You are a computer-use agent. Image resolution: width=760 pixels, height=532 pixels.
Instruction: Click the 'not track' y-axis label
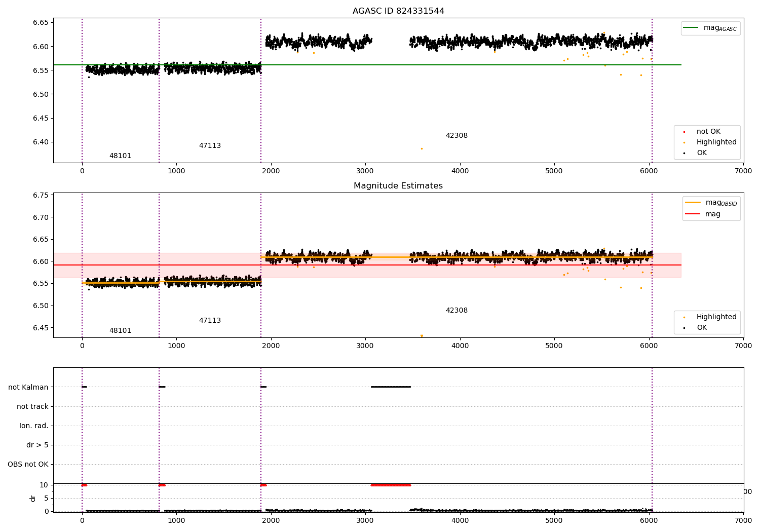pos(32,406)
